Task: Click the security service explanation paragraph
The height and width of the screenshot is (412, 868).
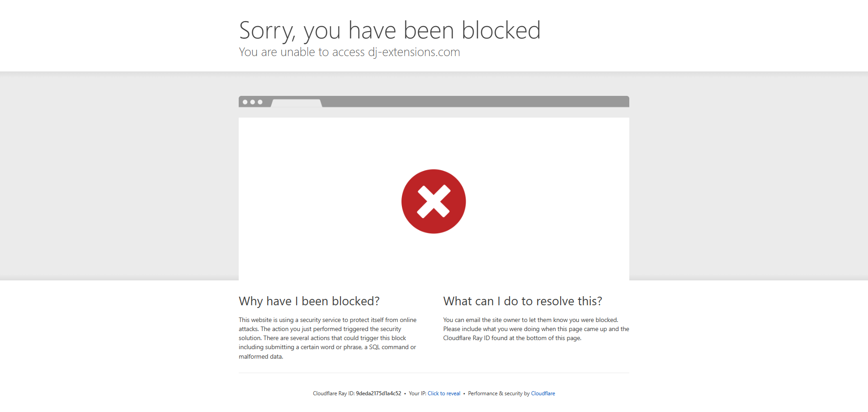Action: 328,338
